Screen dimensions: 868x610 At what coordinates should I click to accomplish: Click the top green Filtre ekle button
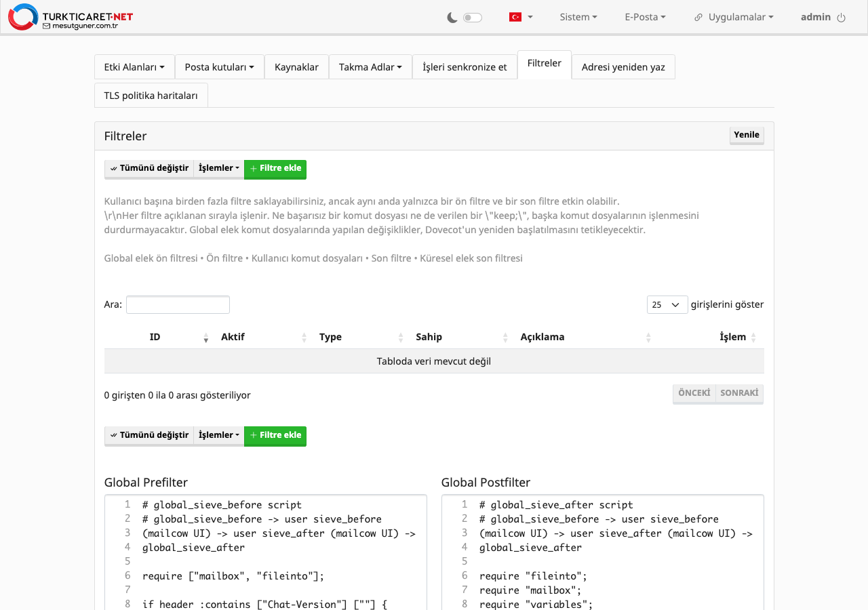point(275,169)
